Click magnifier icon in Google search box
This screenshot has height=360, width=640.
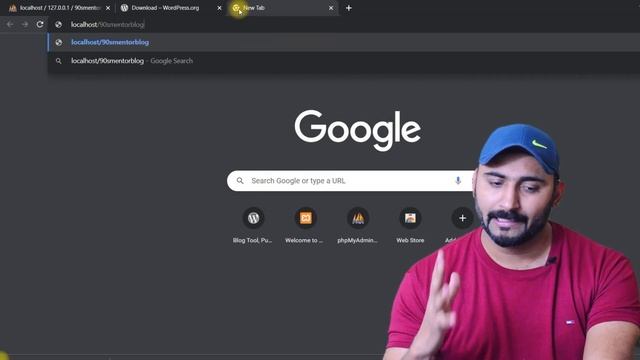point(240,180)
